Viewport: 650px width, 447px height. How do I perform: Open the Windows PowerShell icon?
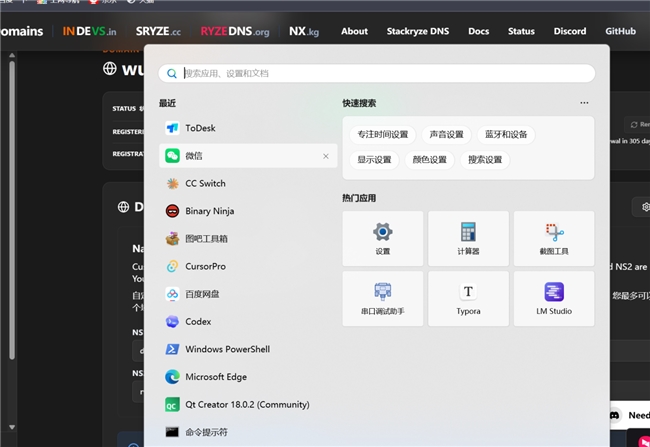point(172,349)
